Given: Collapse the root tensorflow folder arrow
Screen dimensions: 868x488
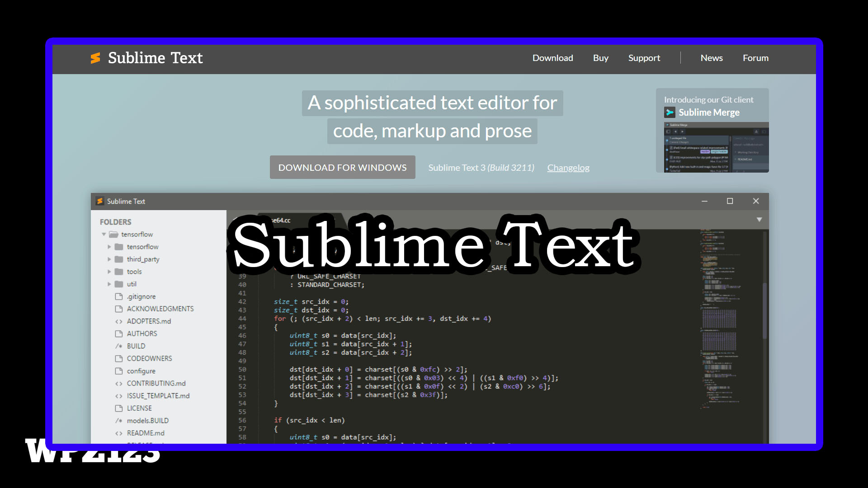Looking at the screenshot, I should (104, 234).
